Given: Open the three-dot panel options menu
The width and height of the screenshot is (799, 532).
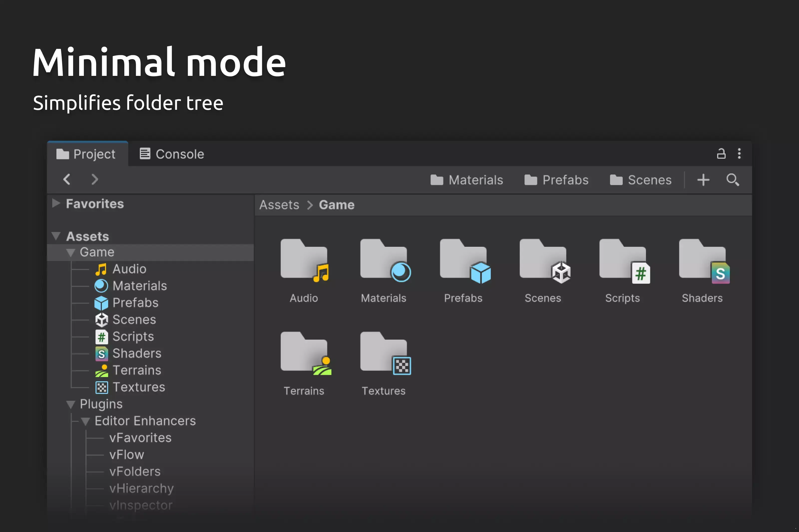Looking at the screenshot, I should pos(739,154).
